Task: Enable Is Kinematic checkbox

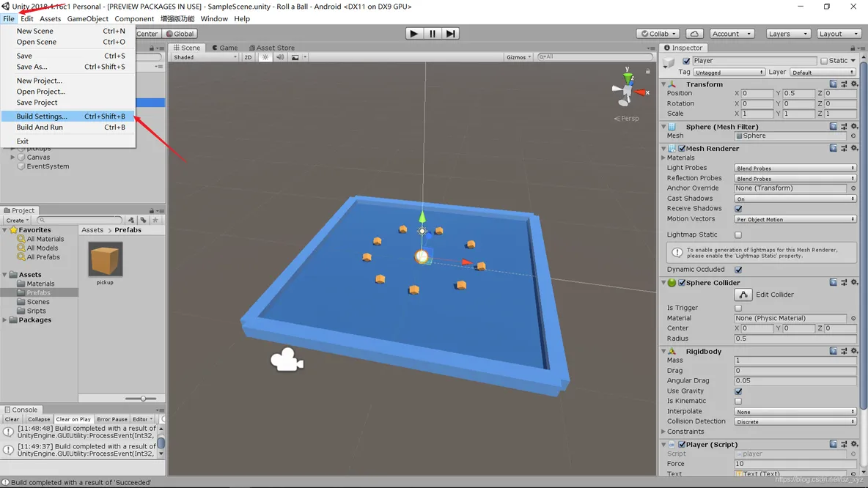Action: pos(738,401)
